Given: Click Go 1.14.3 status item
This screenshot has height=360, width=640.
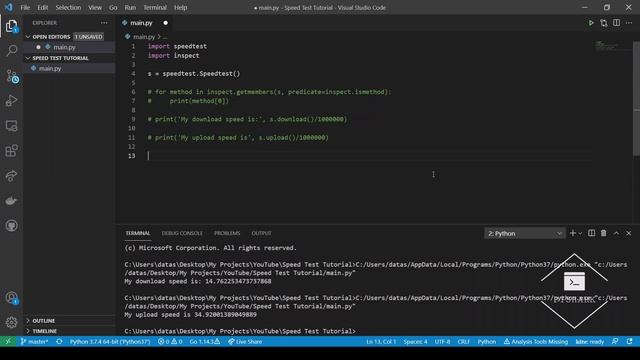Looking at the screenshot, I should coord(204,342).
